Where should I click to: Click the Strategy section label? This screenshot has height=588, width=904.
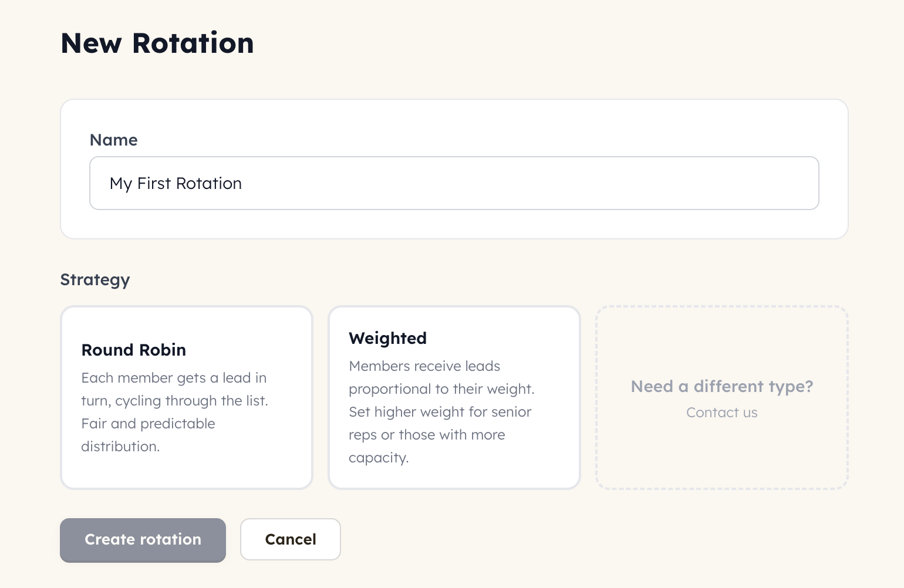coord(95,279)
